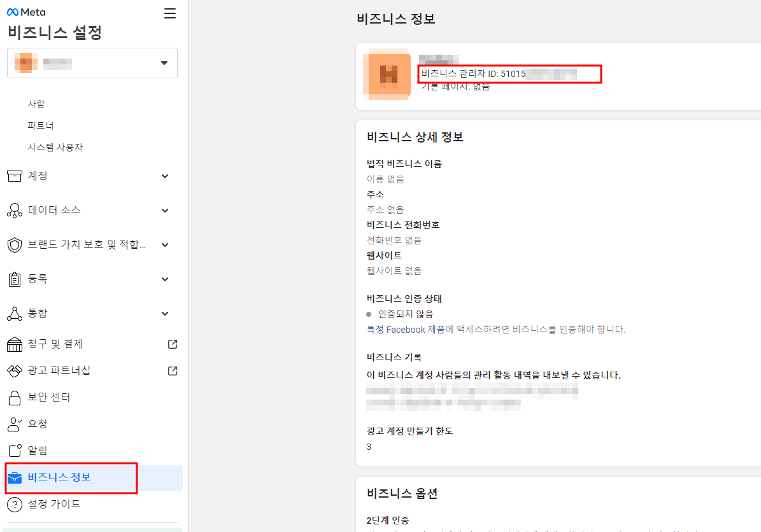Open the hamburger menu at top left
Screen dimensions: 761x532
169,12
